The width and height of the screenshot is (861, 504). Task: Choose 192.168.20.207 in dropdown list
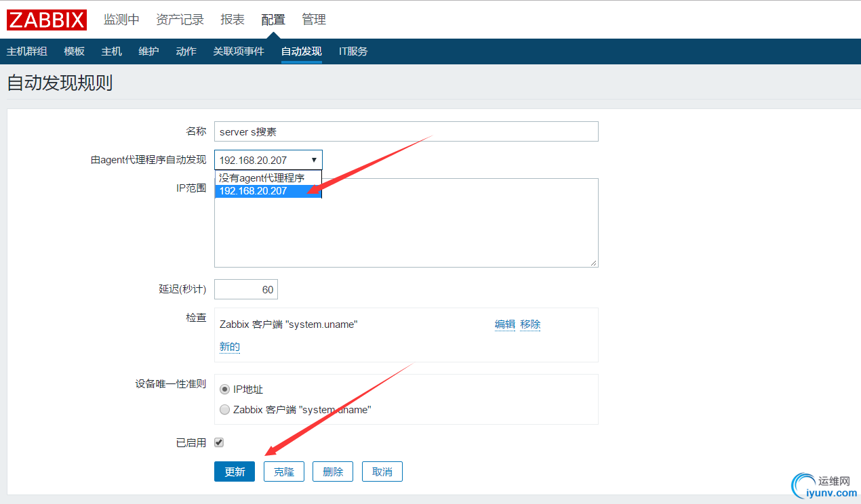pyautogui.click(x=268, y=191)
